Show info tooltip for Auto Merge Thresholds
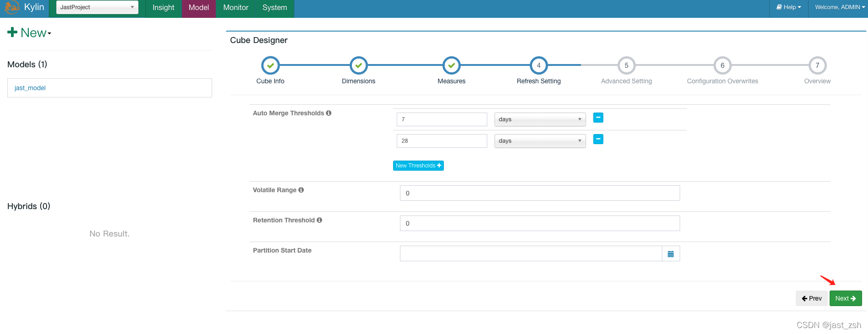 click(x=329, y=113)
